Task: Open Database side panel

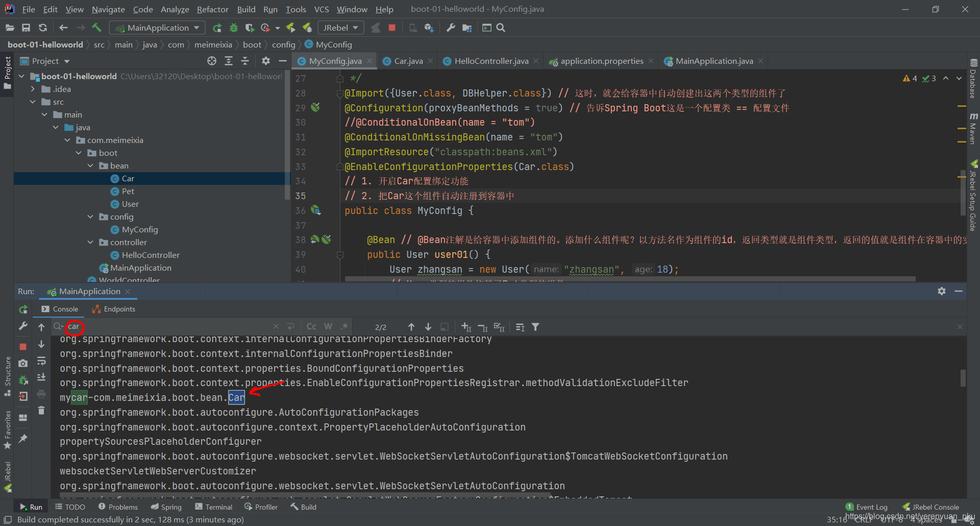Action: [973, 79]
